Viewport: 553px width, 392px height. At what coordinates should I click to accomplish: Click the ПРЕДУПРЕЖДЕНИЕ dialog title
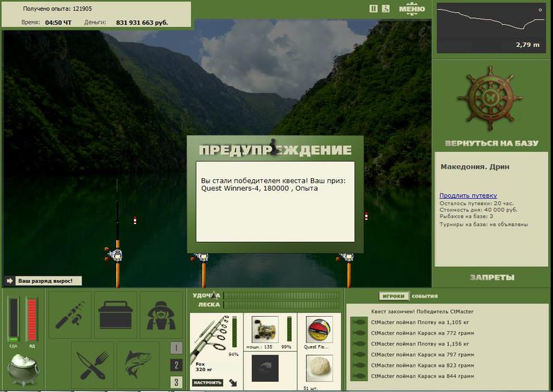coord(275,150)
